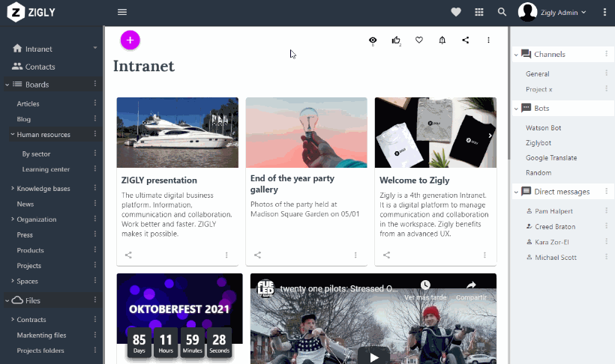Open Markenting files folder
This screenshot has height=364, width=615.
pos(41,335)
